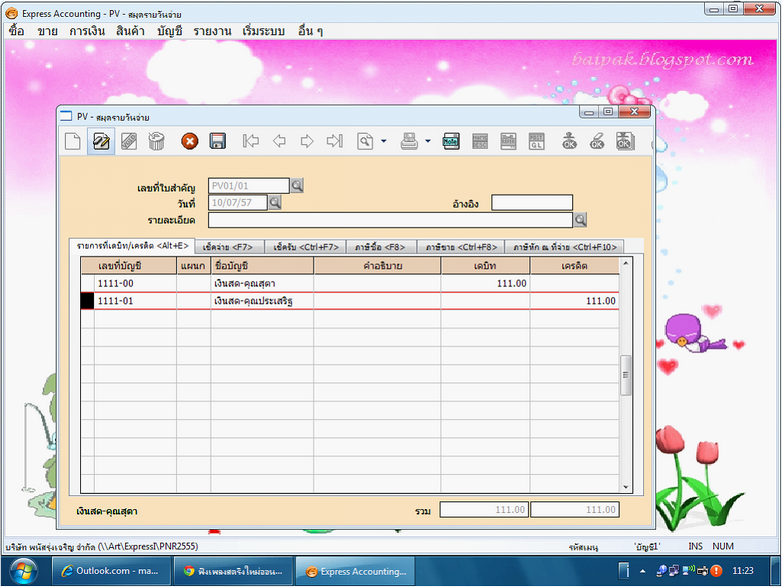Open the รายงาน menu

213,31
